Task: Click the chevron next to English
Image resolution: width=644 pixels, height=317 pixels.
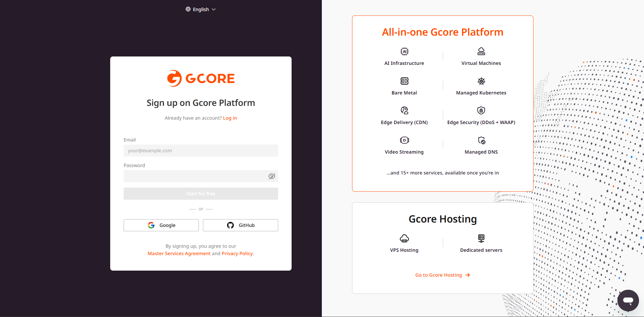Action: coord(214,9)
